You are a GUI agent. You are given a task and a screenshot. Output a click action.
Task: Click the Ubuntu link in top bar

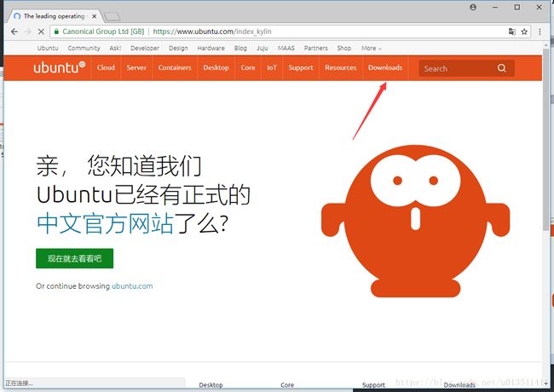pyautogui.click(x=48, y=48)
